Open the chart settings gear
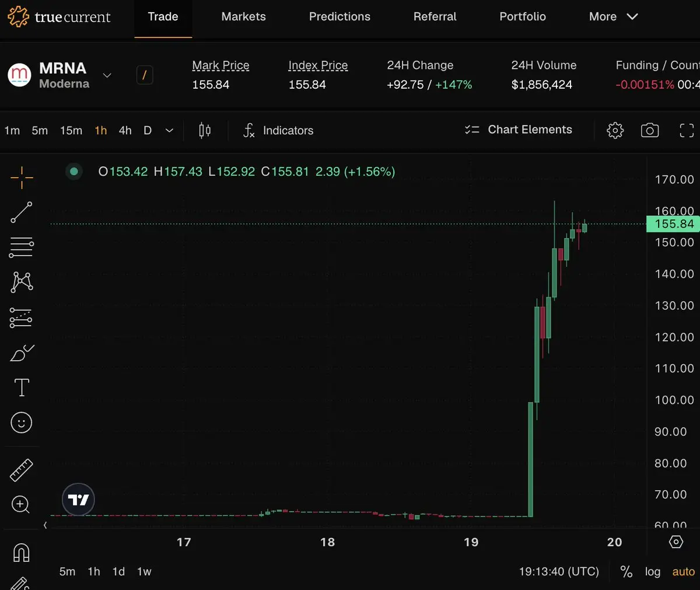The height and width of the screenshot is (590, 700). [x=615, y=130]
